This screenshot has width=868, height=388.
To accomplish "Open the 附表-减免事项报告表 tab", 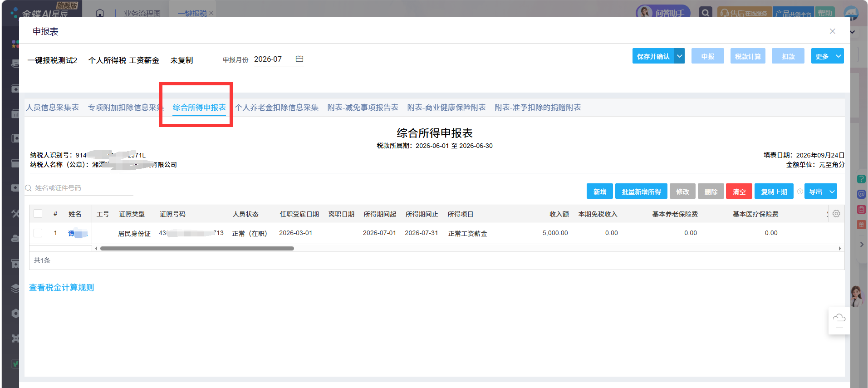I will [x=363, y=108].
